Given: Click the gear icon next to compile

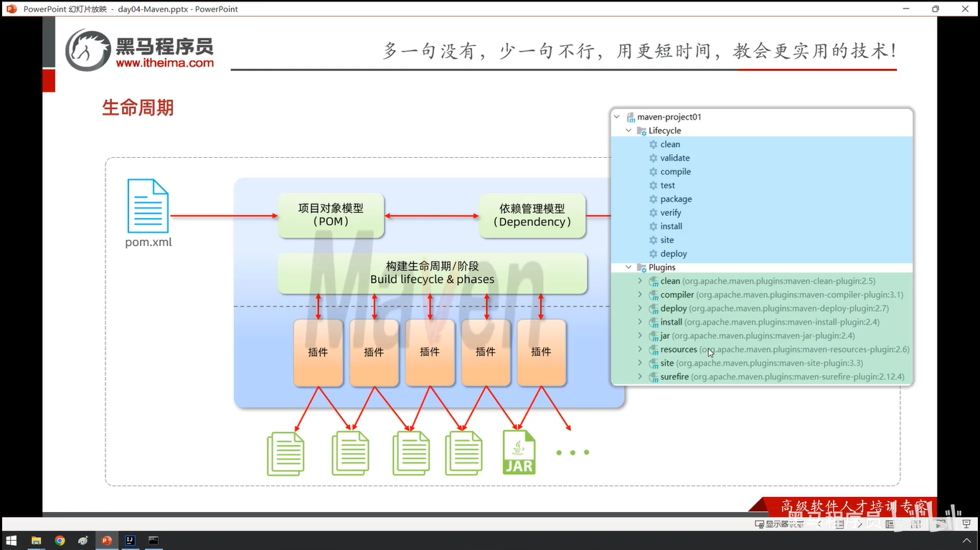Looking at the screenshot, I should pyautogui.click(x=653, y=171).
